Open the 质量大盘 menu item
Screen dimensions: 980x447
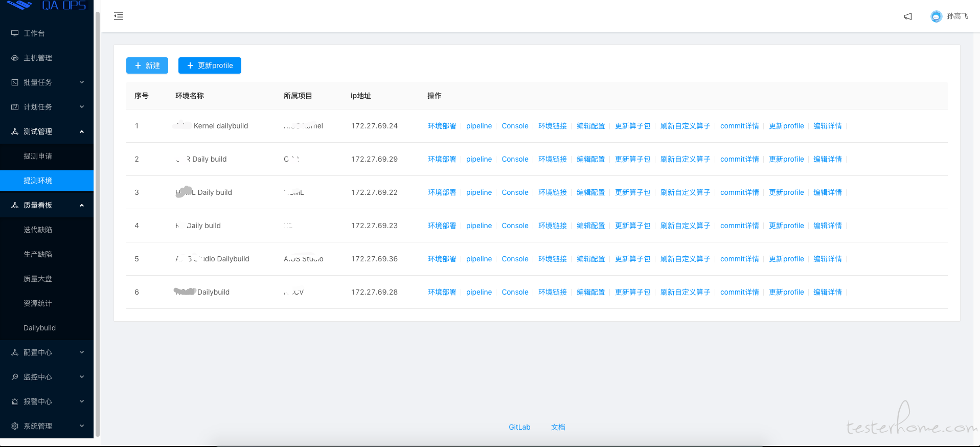[38, 279]
